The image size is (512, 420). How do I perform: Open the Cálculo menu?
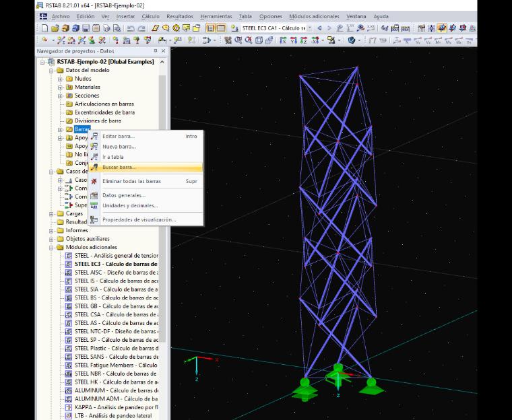[150, 16]
